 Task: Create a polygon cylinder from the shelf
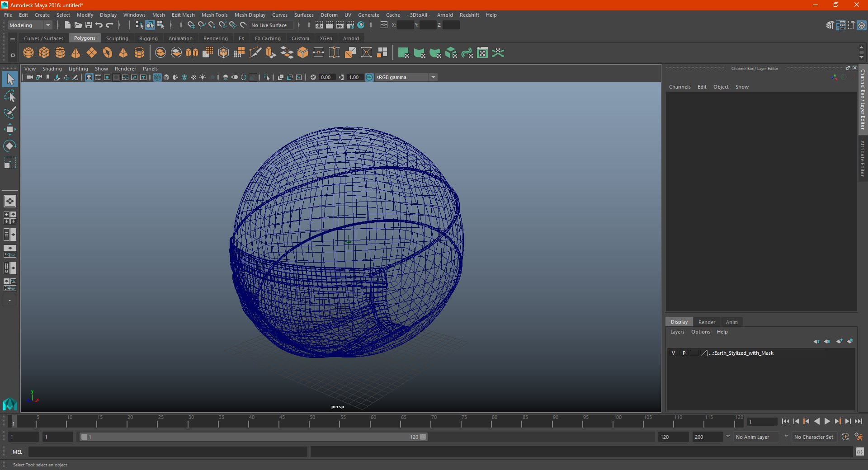pos(60,53)
